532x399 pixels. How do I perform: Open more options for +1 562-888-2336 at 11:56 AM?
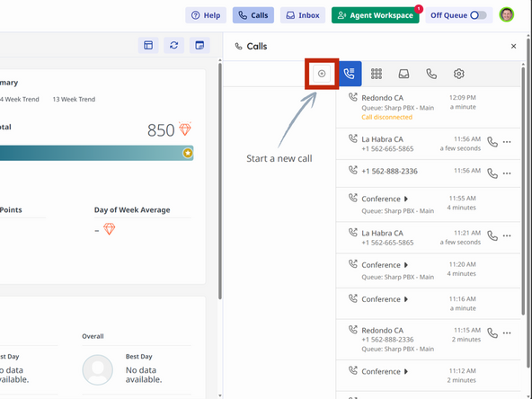click(507, 173)
